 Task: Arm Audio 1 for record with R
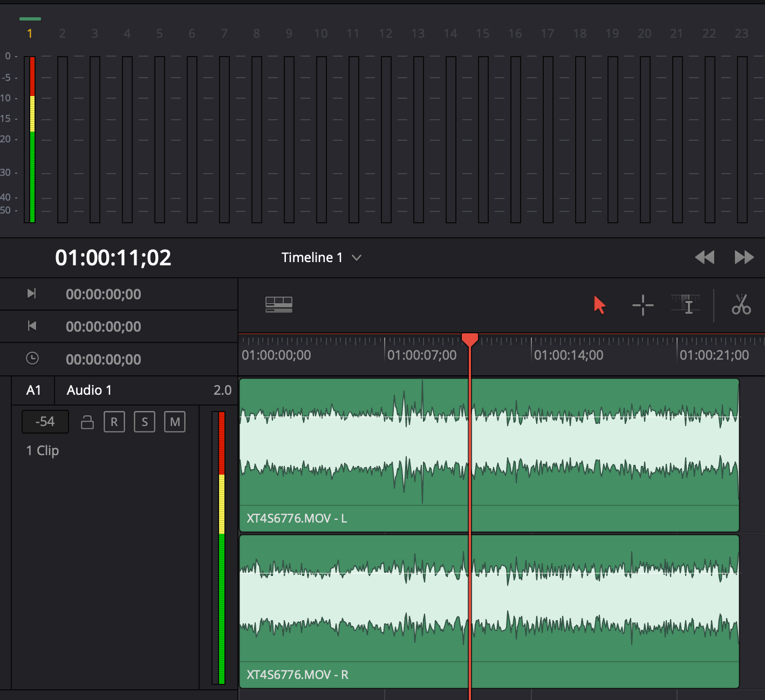[114, 422]
